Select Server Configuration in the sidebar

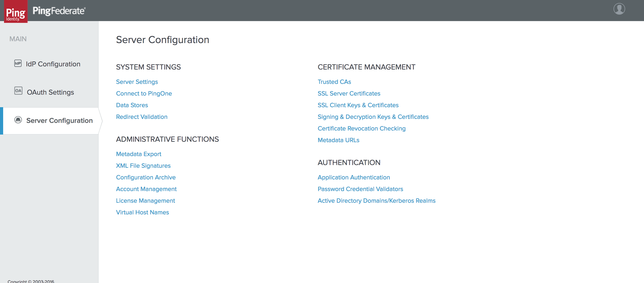coord(60,120)
